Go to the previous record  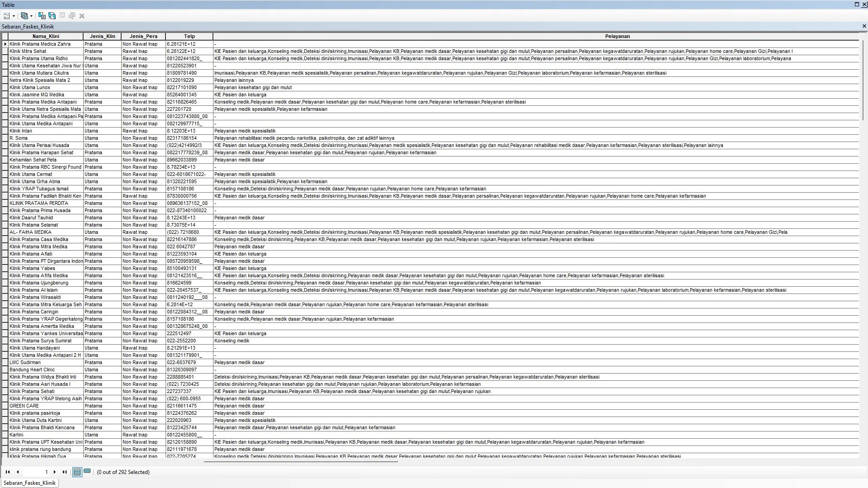(x=18, y=472)
